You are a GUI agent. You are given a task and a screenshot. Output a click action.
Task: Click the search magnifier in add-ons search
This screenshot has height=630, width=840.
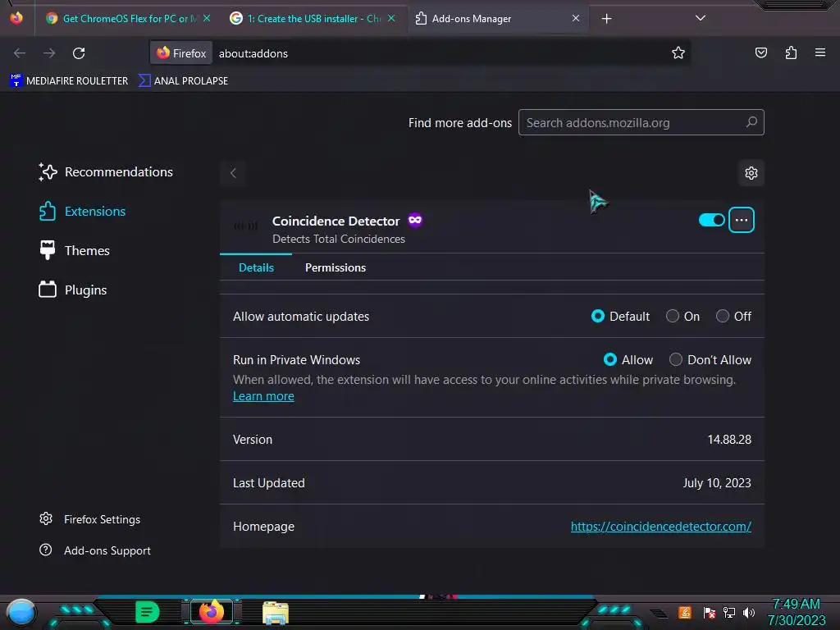751,122
